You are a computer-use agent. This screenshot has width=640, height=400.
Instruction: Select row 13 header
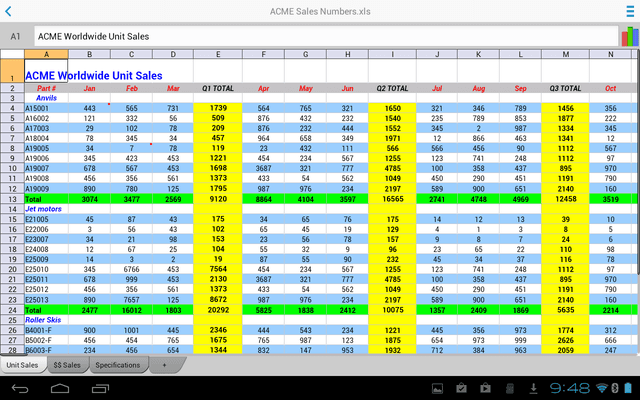click(12, 199)
